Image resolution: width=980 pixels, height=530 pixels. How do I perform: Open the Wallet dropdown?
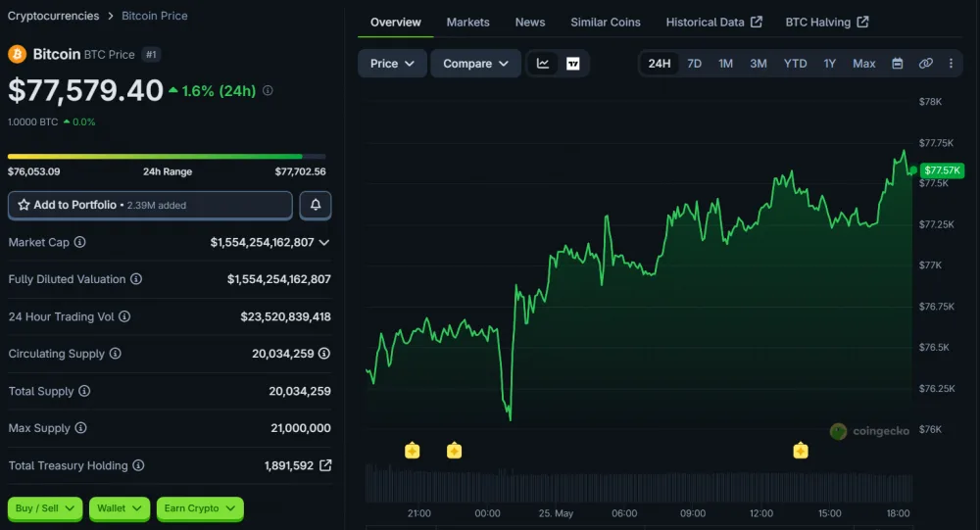pos(119,508)
